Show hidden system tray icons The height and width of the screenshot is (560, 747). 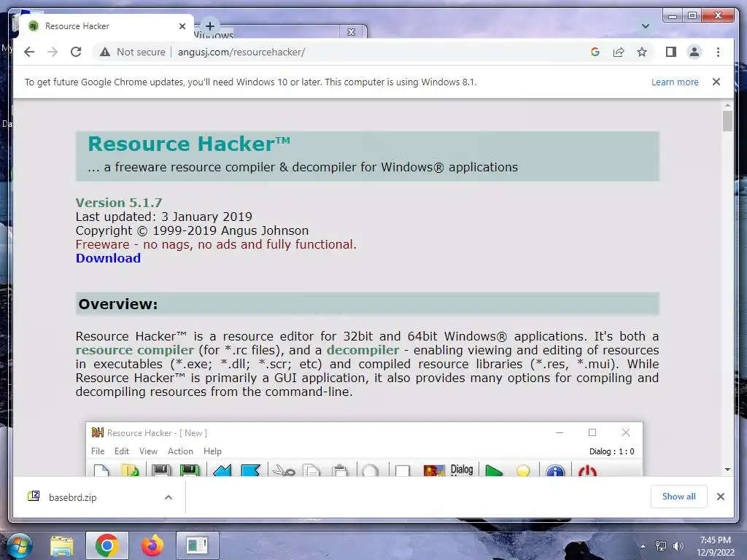[x=643, y=546]
